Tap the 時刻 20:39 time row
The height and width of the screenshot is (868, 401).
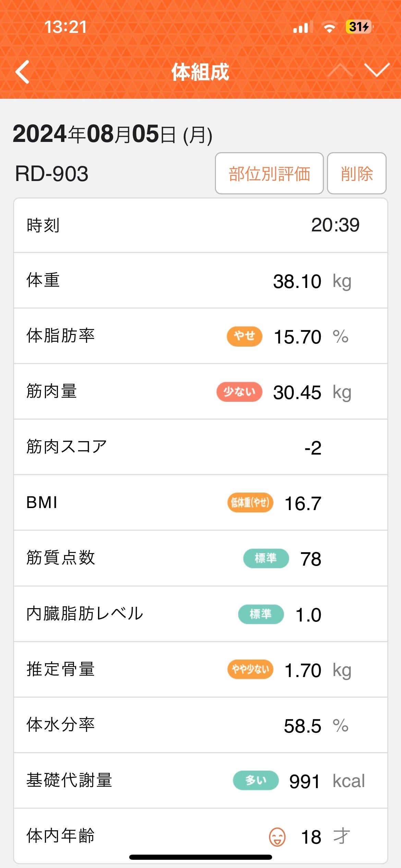tap(200, 225)
